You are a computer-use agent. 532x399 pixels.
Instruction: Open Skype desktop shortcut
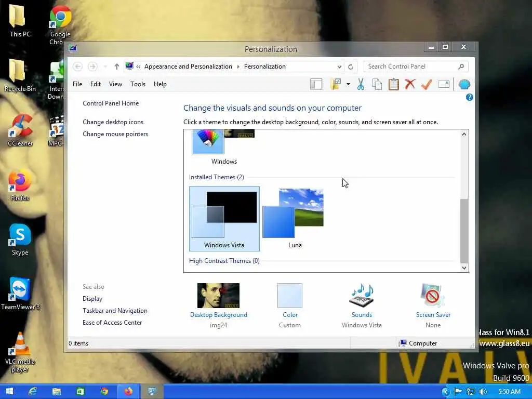pos(20,240)
